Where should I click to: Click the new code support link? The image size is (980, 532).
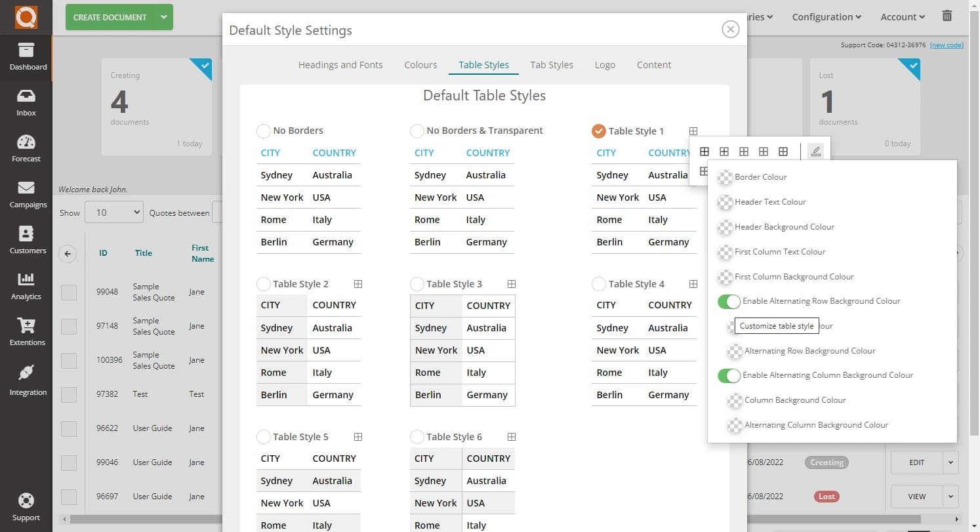click(x=947, y=45)
